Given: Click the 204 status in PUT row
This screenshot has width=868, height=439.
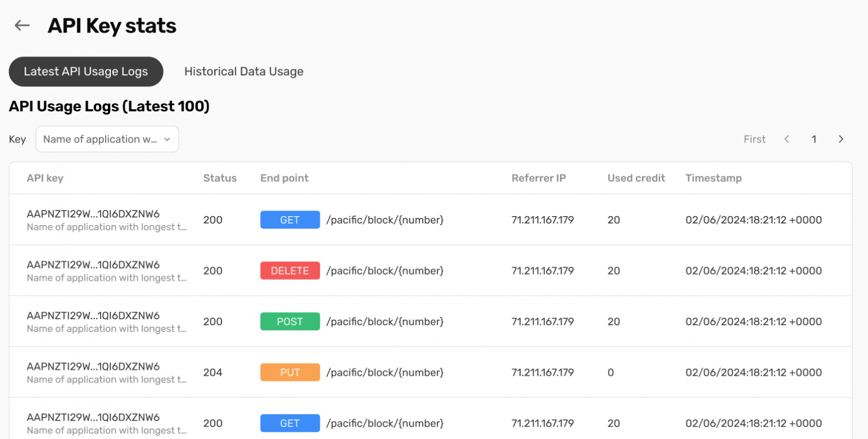Looking at the screenshot, I should pos(213,373).
